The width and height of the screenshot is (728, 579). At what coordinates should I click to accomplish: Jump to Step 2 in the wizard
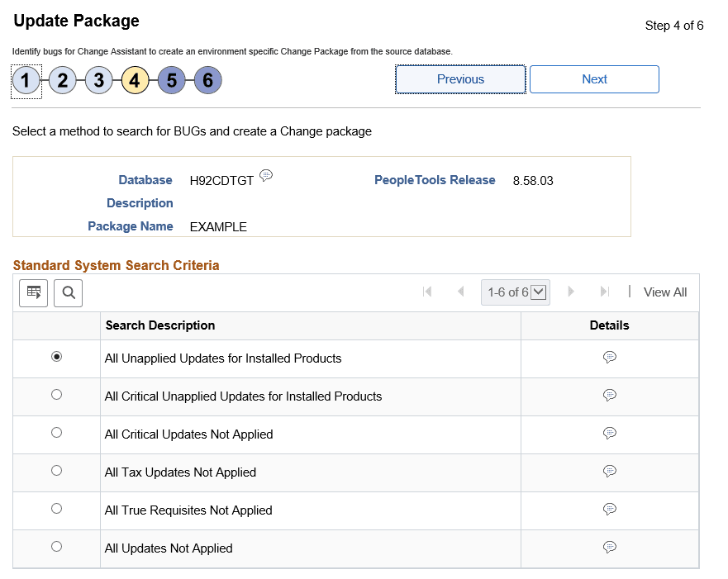(62, 80)
